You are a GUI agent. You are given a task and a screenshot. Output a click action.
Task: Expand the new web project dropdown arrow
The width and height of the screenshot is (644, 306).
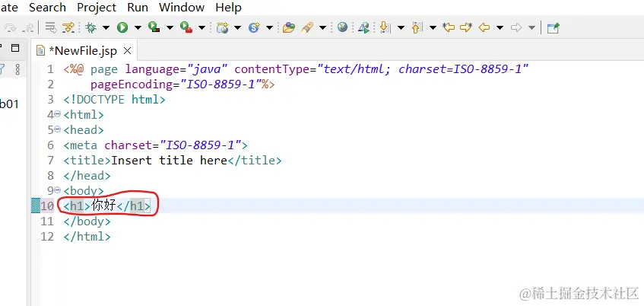tap(238, 27)
